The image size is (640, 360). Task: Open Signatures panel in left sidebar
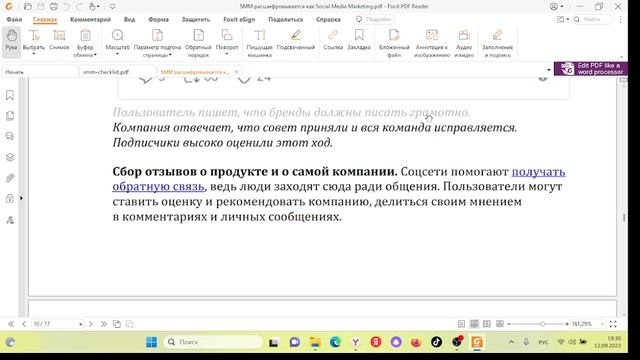(x=10, y=220)
